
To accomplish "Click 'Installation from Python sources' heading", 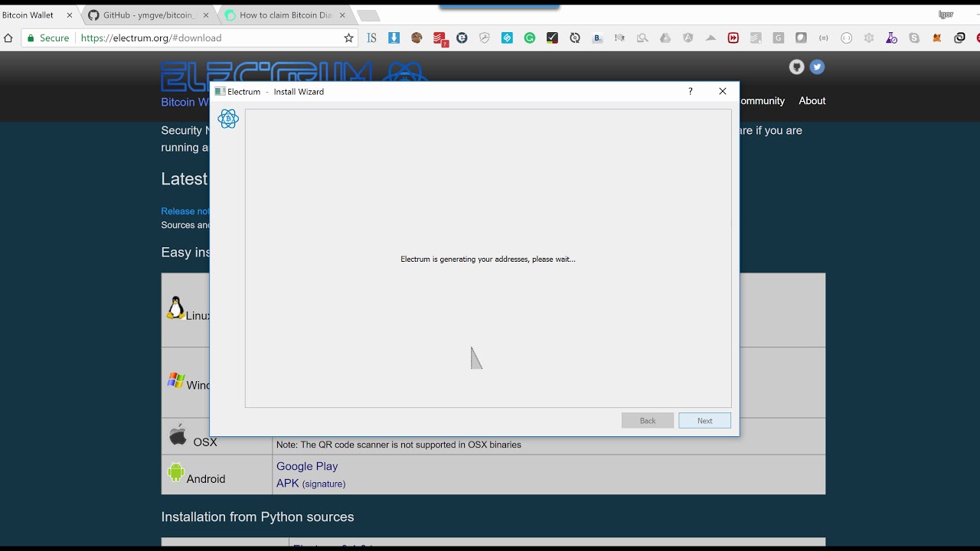I will coord(257,517).
